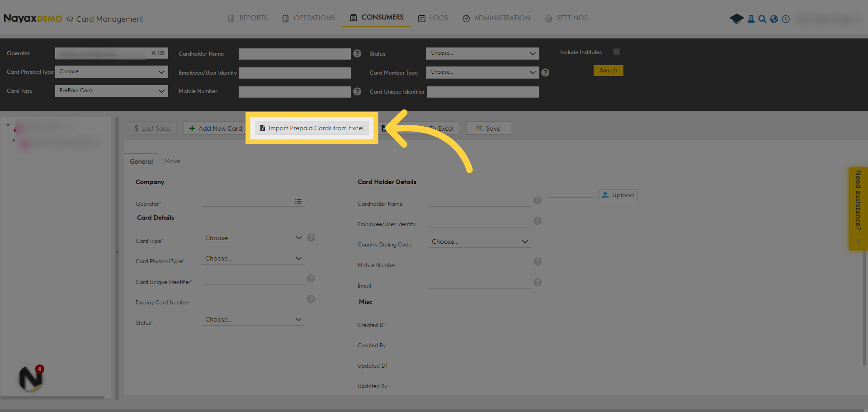Image resolution: width=868 pixels, height=412 pixels.
Task: Click the page vertical scrollbar on right
Action: pyautogui.click(x=865, y=308)
